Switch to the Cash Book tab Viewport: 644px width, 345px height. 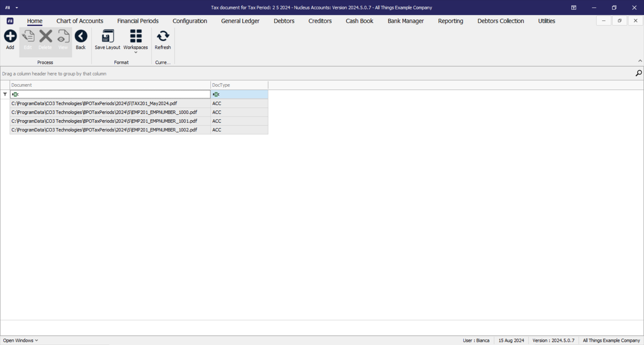click(x=360, y=21)
